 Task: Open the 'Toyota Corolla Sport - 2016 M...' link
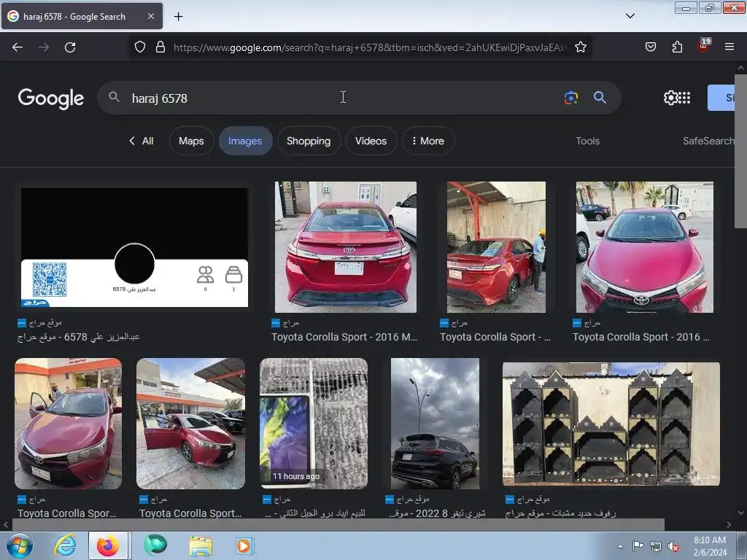[x=344, y=337]
